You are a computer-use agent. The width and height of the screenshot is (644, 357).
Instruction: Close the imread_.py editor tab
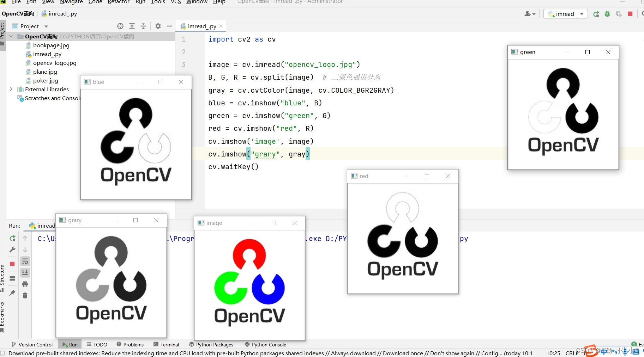coord(221,26)
